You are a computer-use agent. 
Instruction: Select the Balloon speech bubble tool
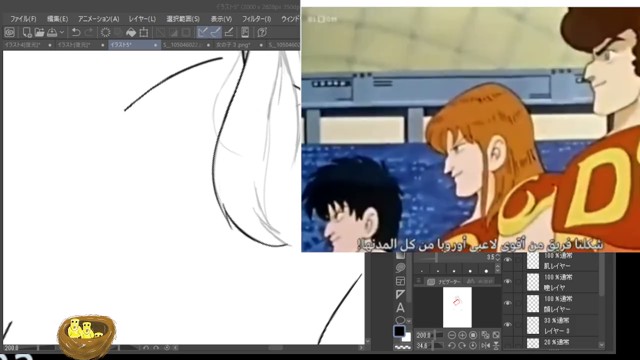point(400,268)
